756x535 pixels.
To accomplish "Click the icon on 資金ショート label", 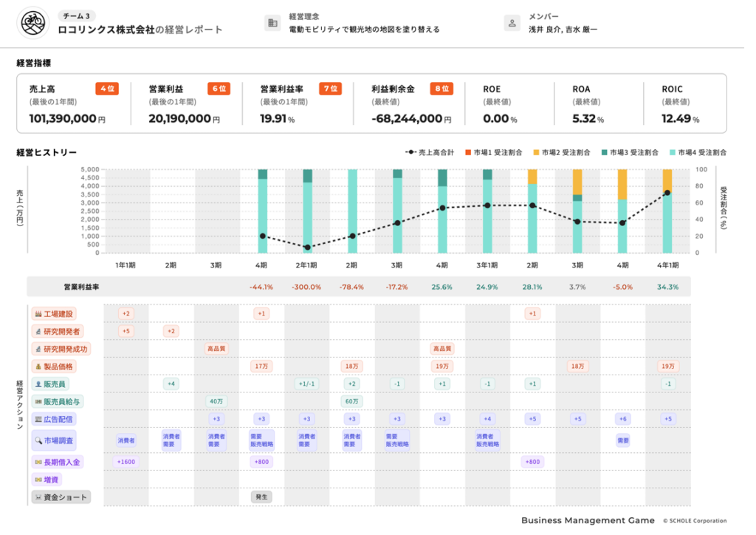I will [x=38, y=497].
